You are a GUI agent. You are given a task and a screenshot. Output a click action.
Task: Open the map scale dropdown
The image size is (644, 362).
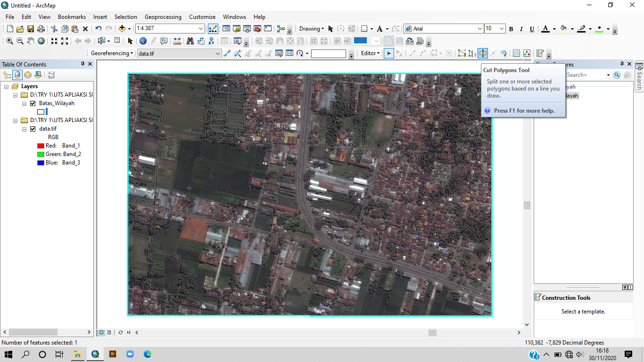[x=201, y=29]
